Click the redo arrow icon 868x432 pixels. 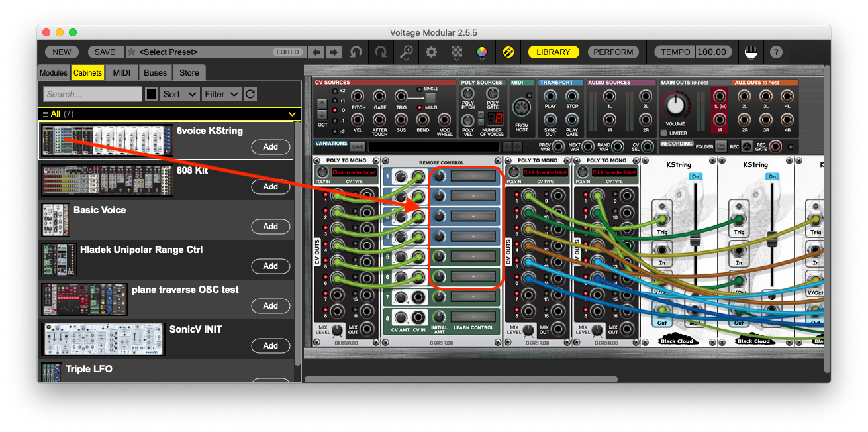point(381,52)
